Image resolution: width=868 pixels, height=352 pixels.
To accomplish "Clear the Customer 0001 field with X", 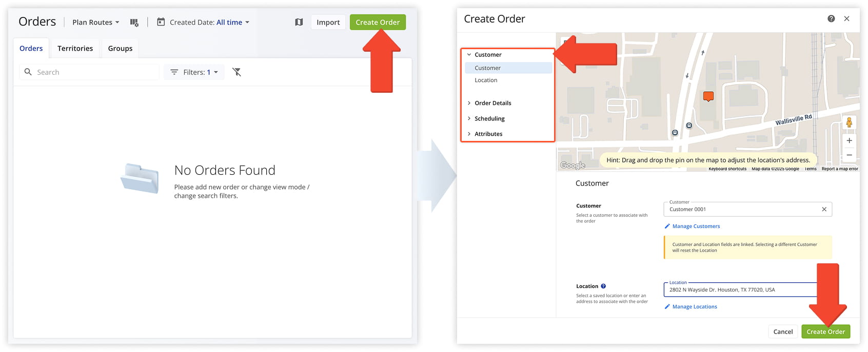I will [824, 209].
